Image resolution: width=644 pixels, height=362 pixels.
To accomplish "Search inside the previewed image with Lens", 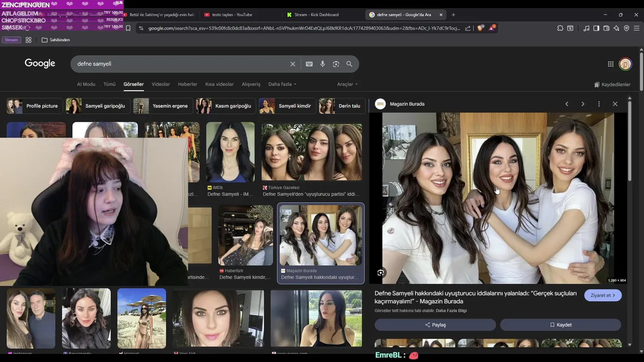I will [381, 273].
